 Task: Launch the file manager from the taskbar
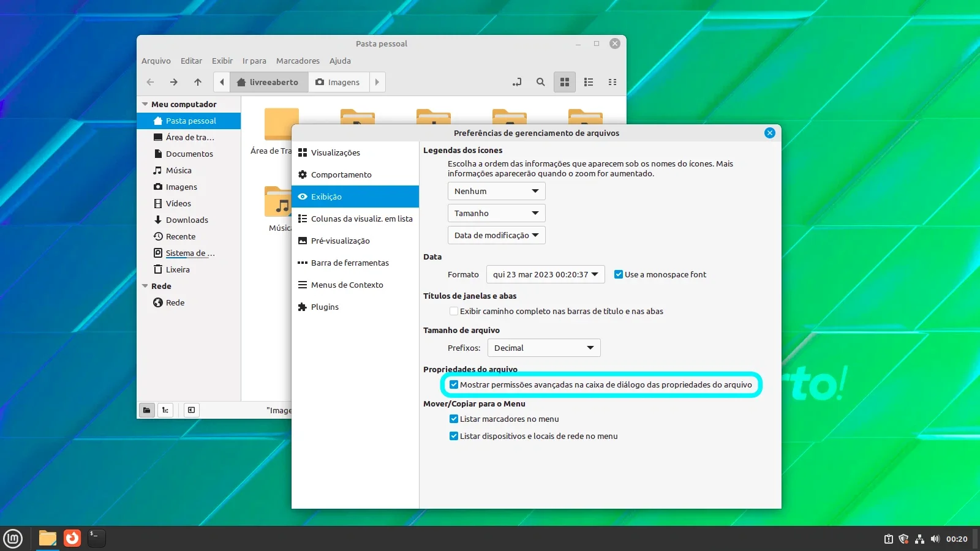point(48,539)
